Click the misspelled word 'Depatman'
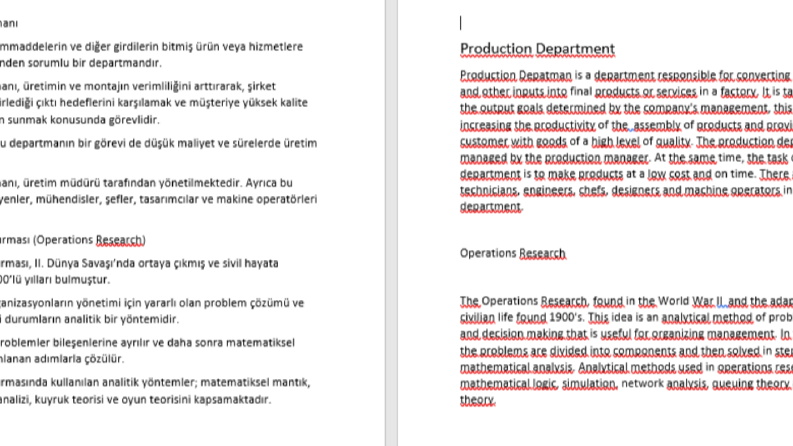Image resolution: width=793 pixels, height=446 pixels. click(545, 75)
